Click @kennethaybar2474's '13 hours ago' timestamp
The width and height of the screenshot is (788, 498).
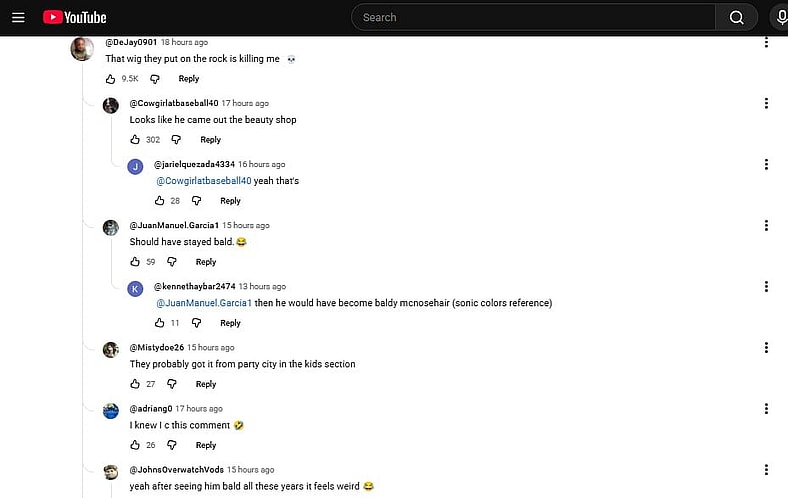pos(262,286)
